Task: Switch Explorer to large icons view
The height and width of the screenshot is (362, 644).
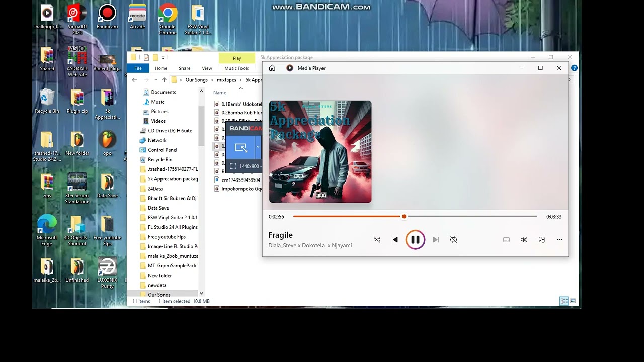Action: pos(573,301)
